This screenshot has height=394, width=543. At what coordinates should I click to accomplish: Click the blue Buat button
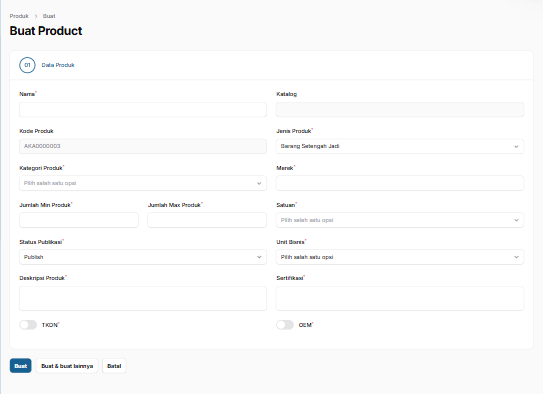coord(20,366)
